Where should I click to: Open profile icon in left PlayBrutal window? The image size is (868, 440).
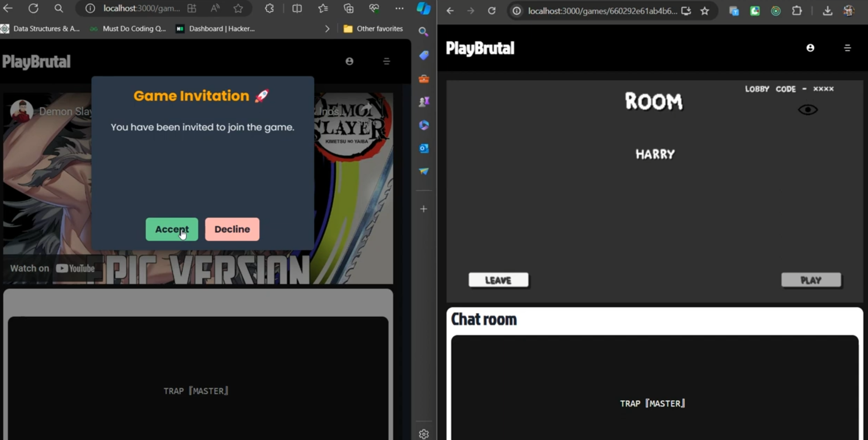point(350,61)
